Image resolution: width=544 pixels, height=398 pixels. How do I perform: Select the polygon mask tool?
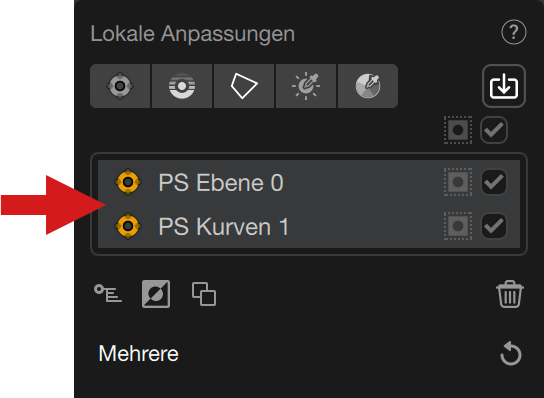click(x=244, y=86)
